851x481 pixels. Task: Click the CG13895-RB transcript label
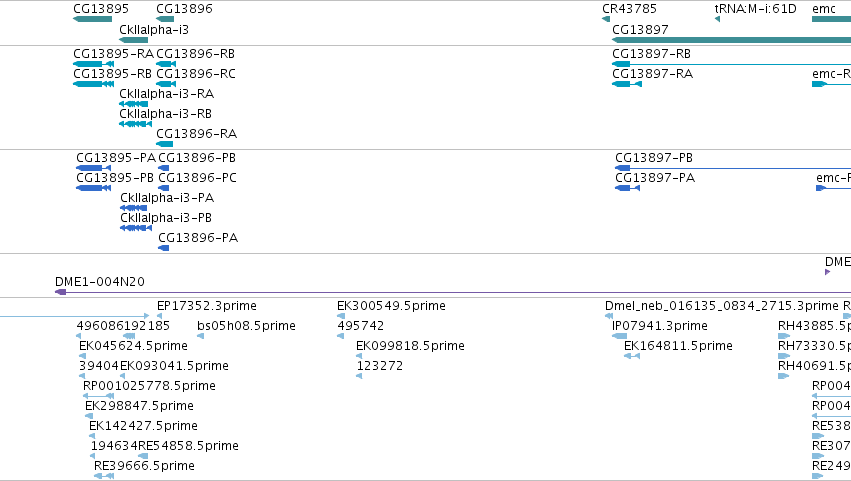click(112, 74)
